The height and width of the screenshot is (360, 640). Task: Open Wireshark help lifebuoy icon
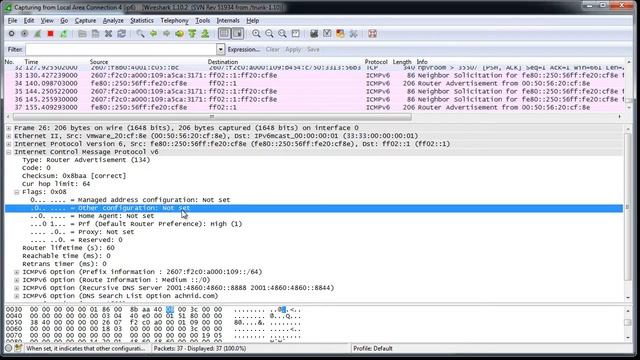(372, 34)
